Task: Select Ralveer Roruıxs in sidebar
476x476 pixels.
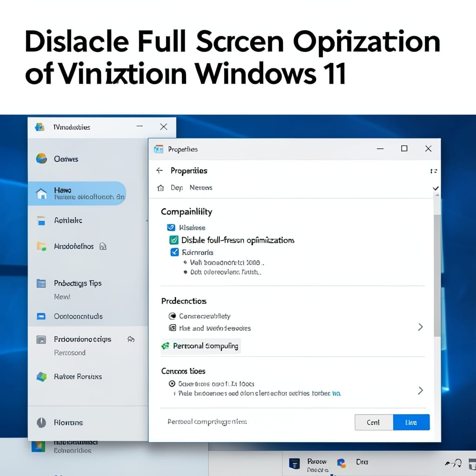Action: point(78,377)
